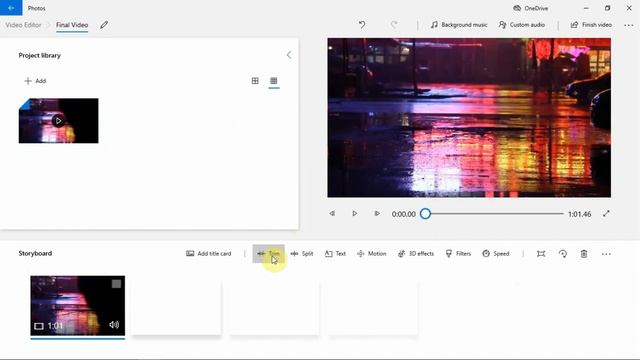Split the selected clip
The height and width of the screenshot is (360, 640).
302,253
